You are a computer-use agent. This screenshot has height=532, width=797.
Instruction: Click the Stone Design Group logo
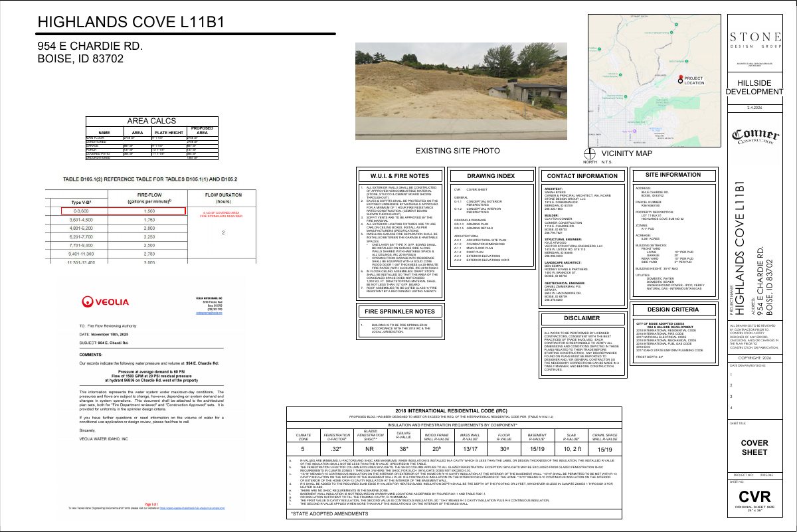pos(757,41)
